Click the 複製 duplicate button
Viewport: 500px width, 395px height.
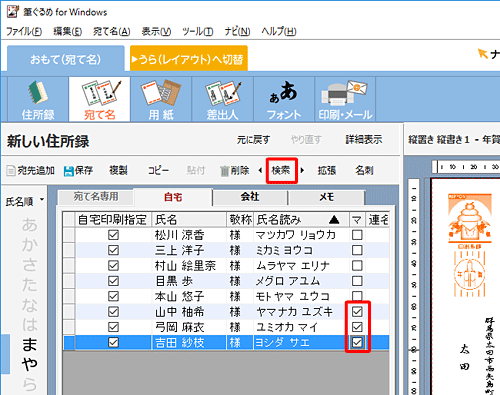(118, 170)
